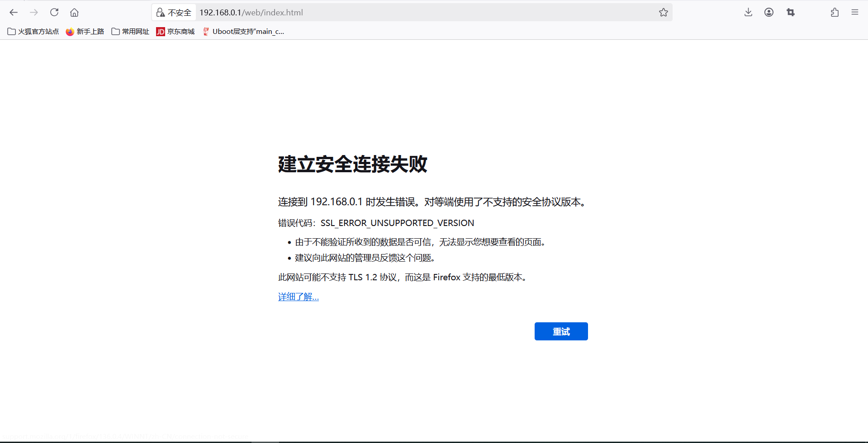Click the address bar URL text
This screenshot has width=868, height=443.
[251, 13]
